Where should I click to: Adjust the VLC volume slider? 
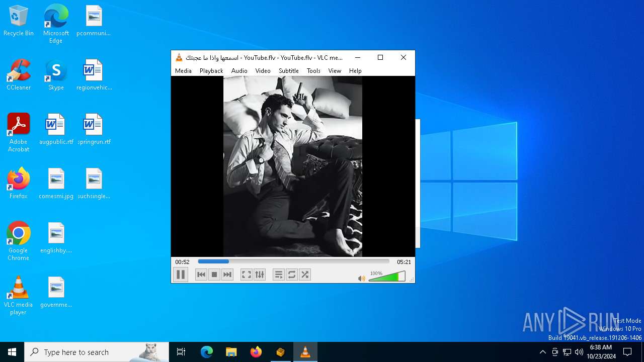pos(387,277)
